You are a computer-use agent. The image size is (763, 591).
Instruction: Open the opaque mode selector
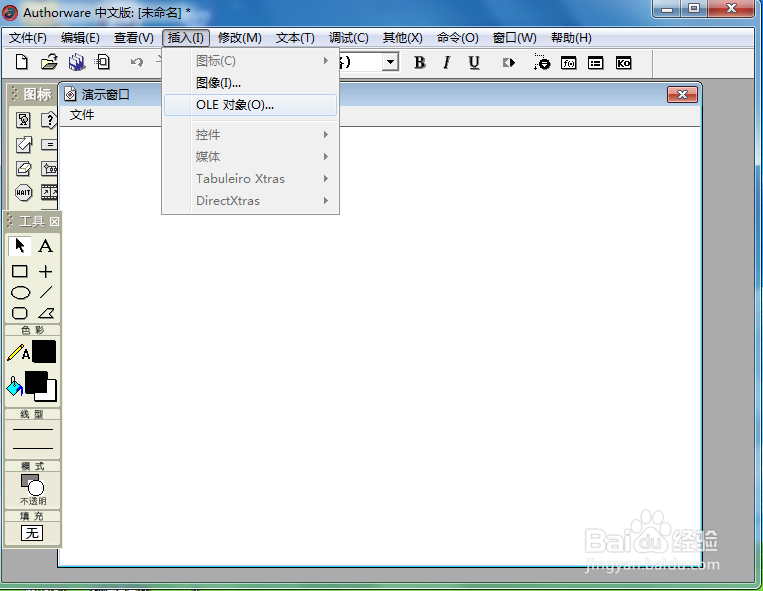click(33, 490)
